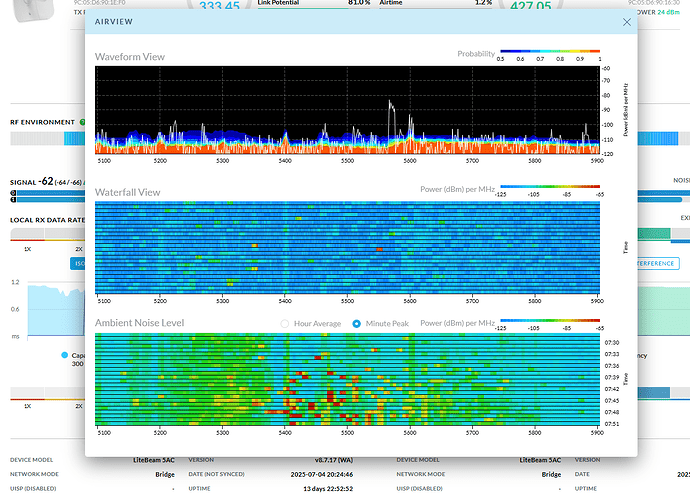Click the LOCAL RX DATA RATE label

pos(47,220)
